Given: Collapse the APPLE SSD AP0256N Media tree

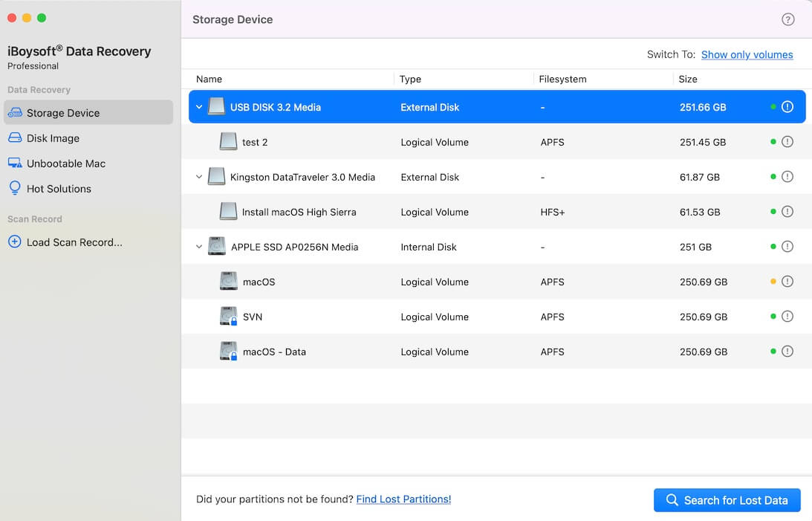Looking at the screenshot, I should point(199,247).
